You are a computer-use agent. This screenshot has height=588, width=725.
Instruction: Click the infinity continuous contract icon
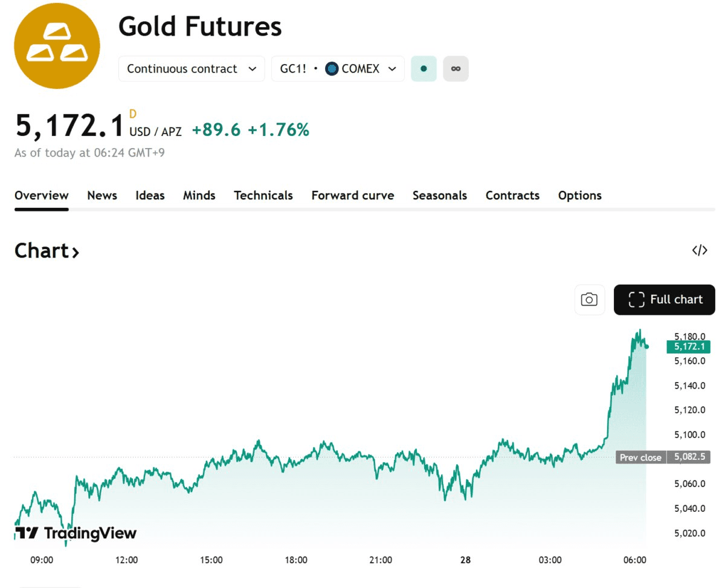click(x=456, y=69)
